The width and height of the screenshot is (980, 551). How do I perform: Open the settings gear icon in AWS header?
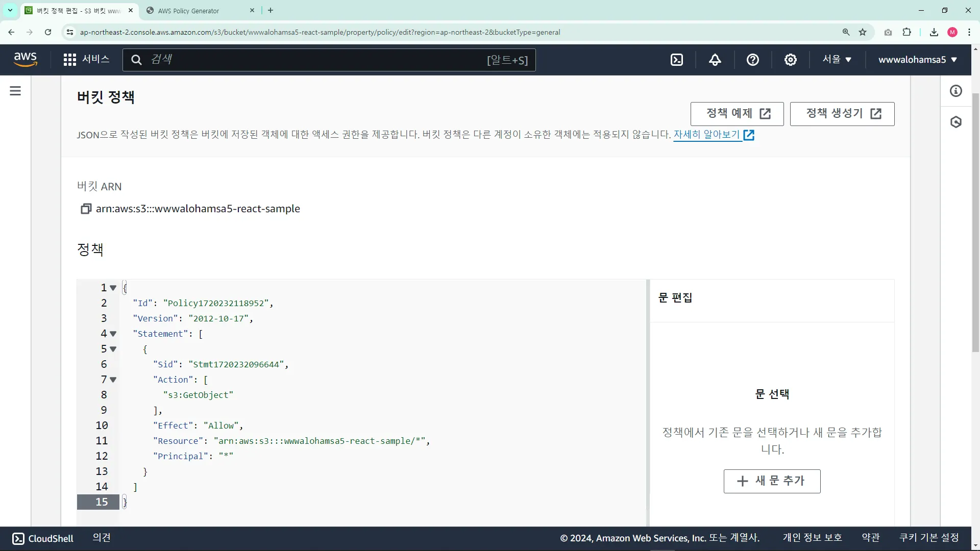point(790,60)
